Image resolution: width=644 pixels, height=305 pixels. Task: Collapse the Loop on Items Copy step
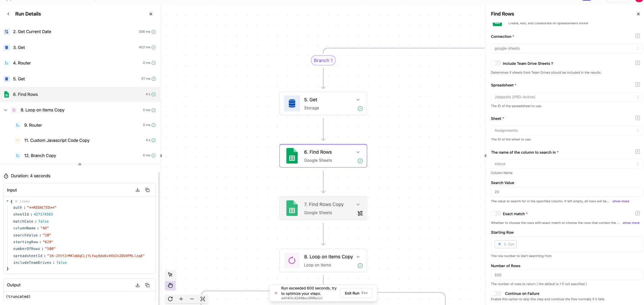tap(6, 110)
